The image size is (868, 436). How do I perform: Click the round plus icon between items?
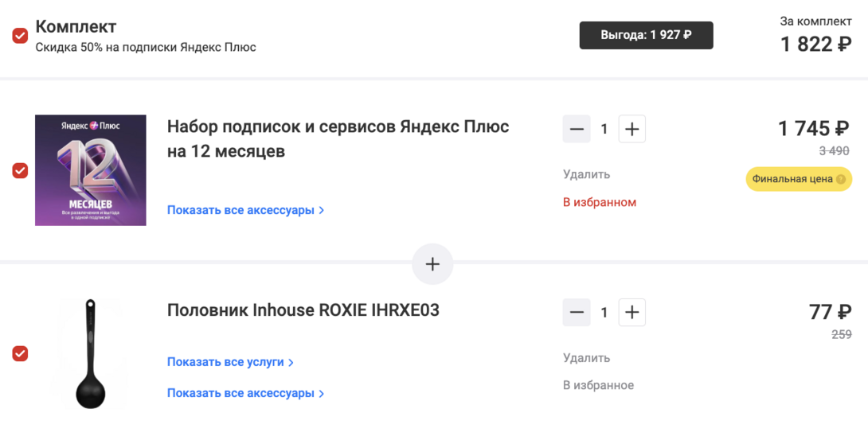[x=432, y=264]
